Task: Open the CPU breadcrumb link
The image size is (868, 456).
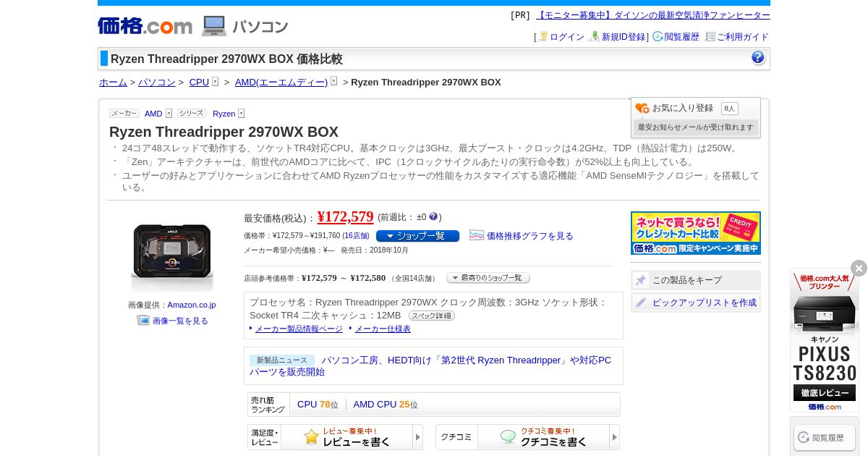Action: (x=199, y=82)
